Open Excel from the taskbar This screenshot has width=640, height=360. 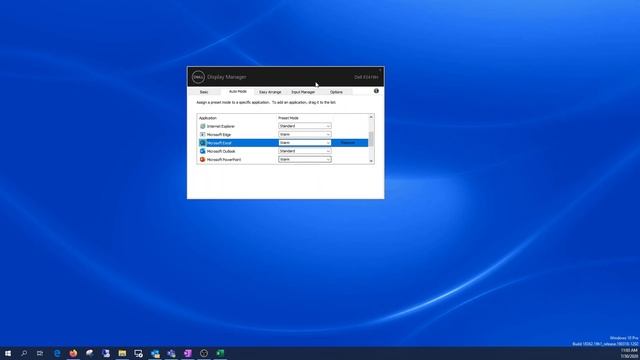[x=220, y=353]
